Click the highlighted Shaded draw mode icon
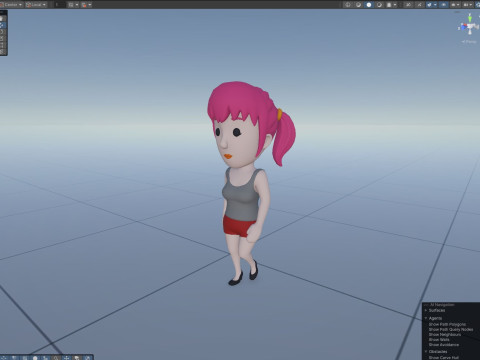Image resolution: width=480 pixels, height=360 pixels. (369, 5)
